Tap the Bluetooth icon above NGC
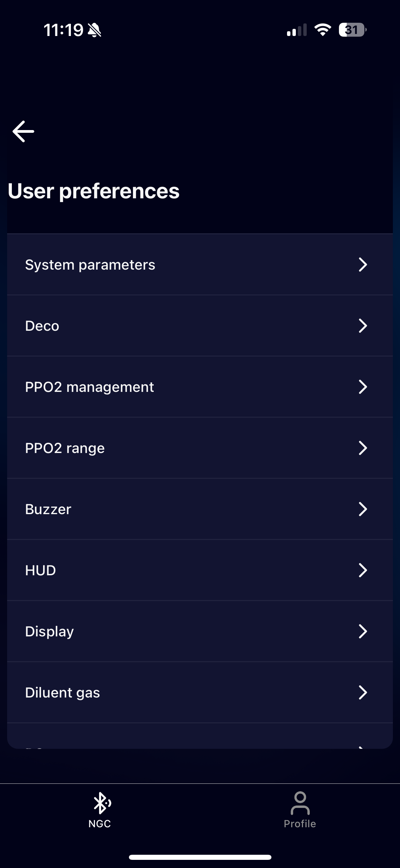The width and height of the screenshot is (400, 868). 101,803
